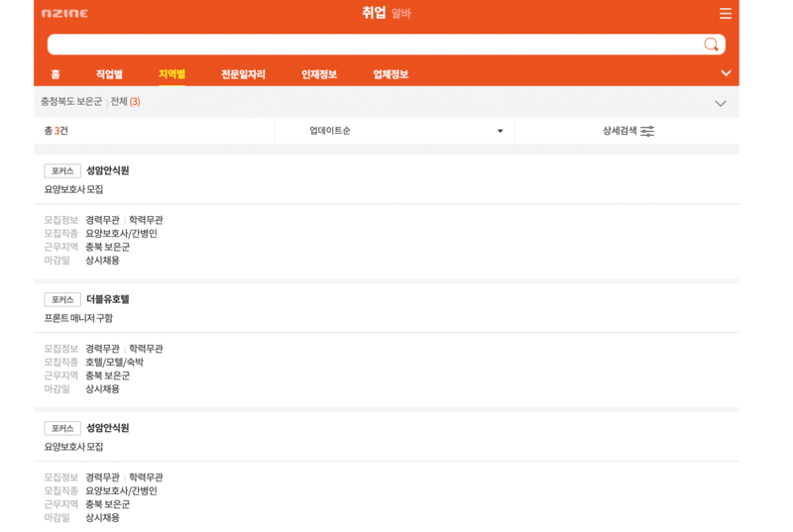This screenshot has width=793, height=532.
Task: Open first 성암안식원 company listing
Action: [108, 170]
